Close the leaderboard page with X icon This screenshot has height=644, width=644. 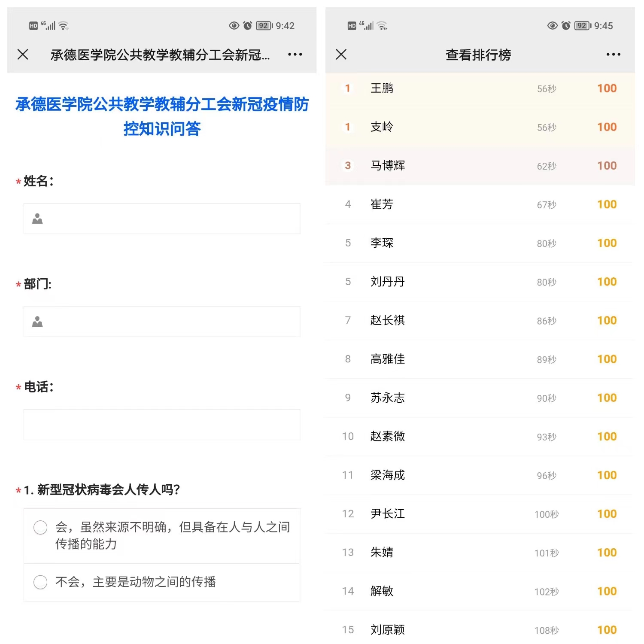tap(341, 55)
